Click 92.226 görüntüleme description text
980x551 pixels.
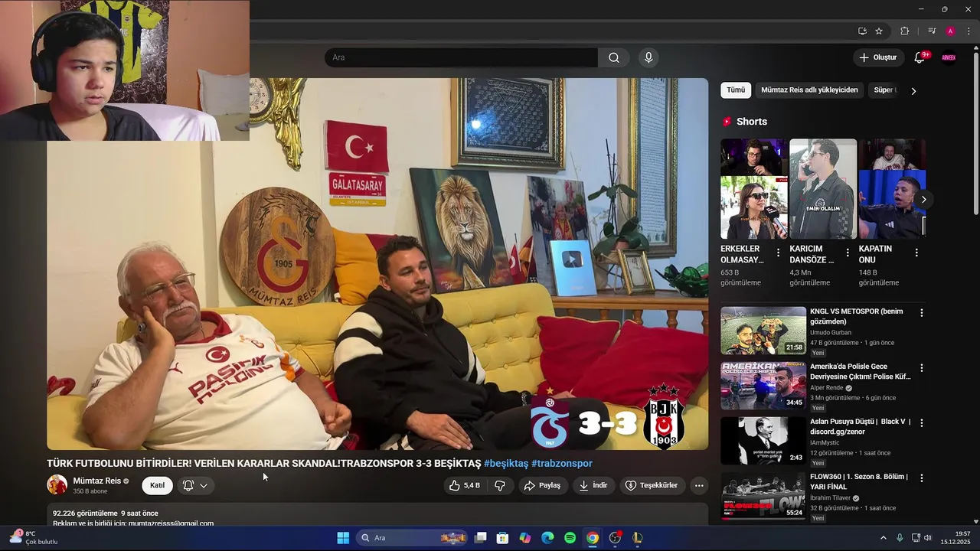tap(85, 514)
